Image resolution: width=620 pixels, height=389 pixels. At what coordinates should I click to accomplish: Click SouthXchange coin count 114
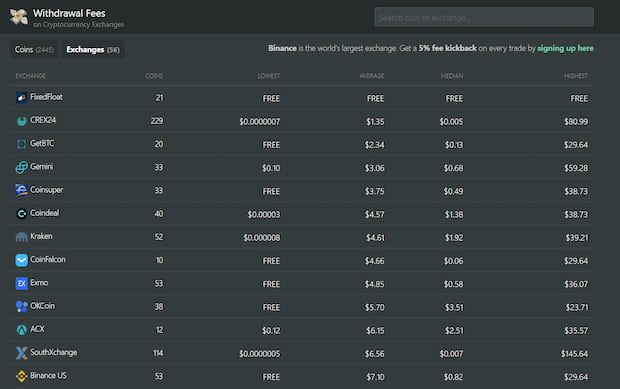click(x=158, y=353)
